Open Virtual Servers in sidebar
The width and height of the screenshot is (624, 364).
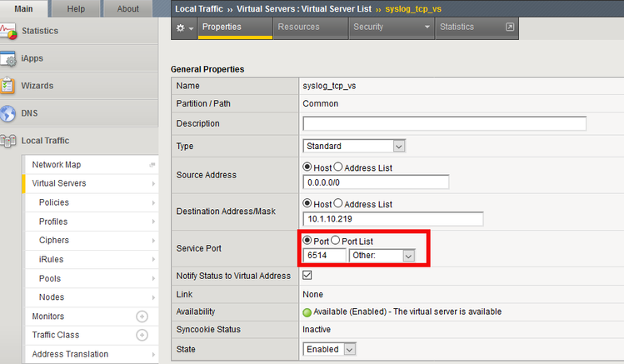tap(59, 183)
